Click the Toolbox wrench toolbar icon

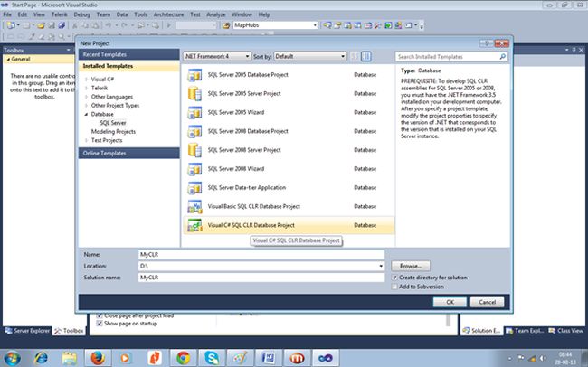[377, 25]
